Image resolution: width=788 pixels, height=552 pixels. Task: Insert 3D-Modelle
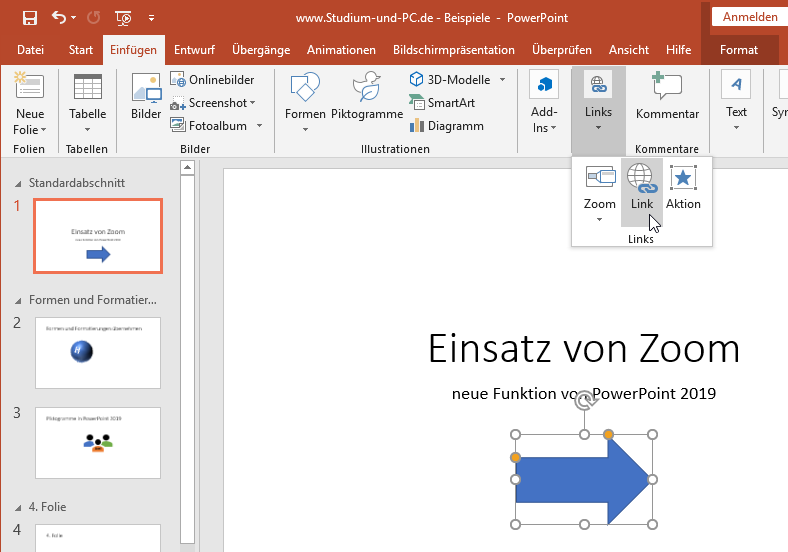(450, 79)
